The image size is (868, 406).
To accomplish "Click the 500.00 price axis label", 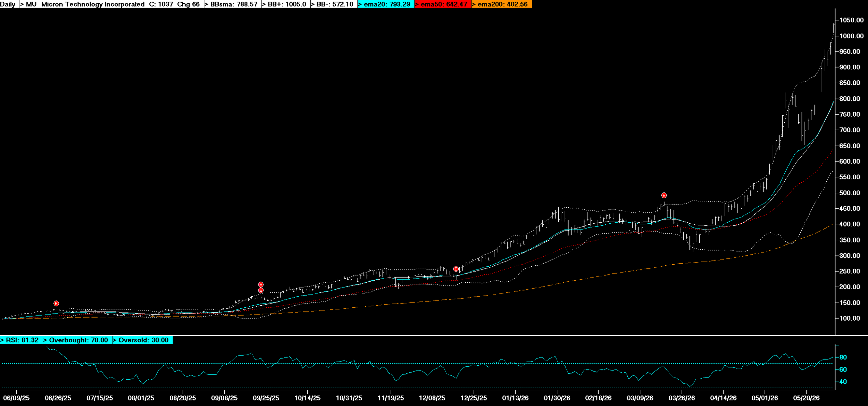I will 850,193.
